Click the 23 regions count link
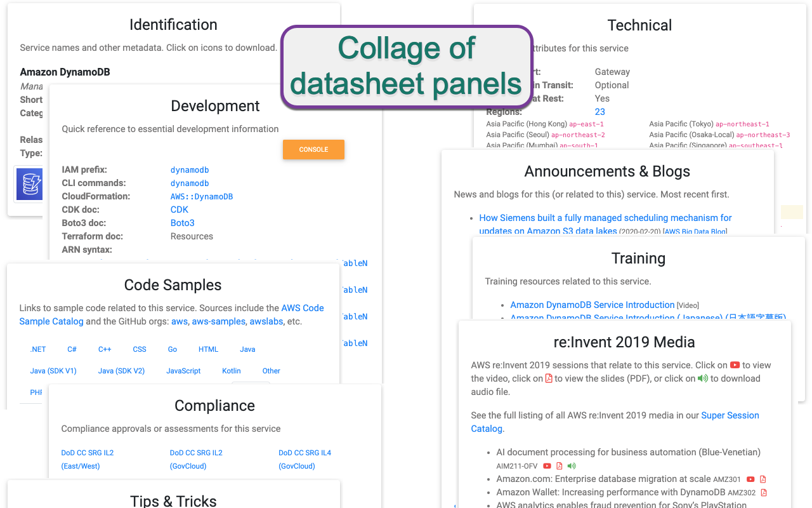 click(600, 112)
